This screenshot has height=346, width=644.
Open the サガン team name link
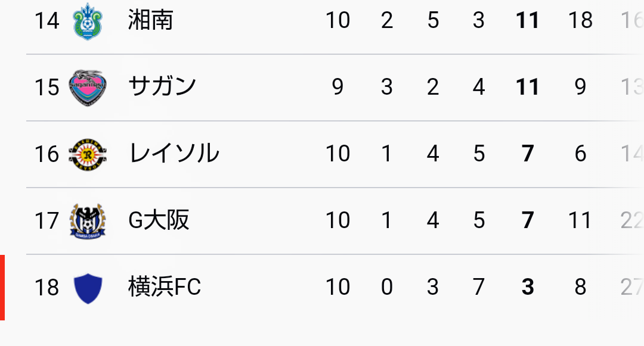coord(162,87)
